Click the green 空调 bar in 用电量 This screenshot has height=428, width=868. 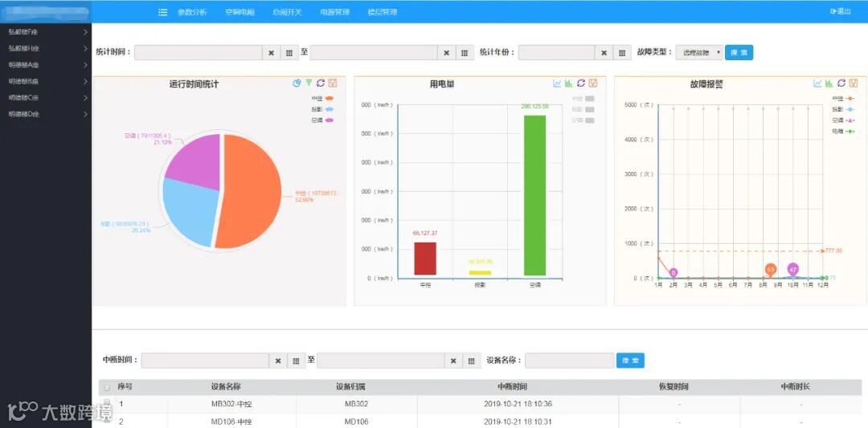534,195
